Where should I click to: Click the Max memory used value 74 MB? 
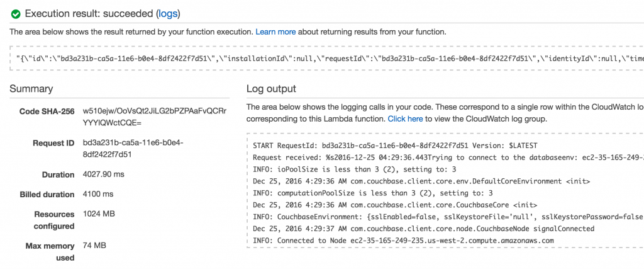[x=94, y=246]
